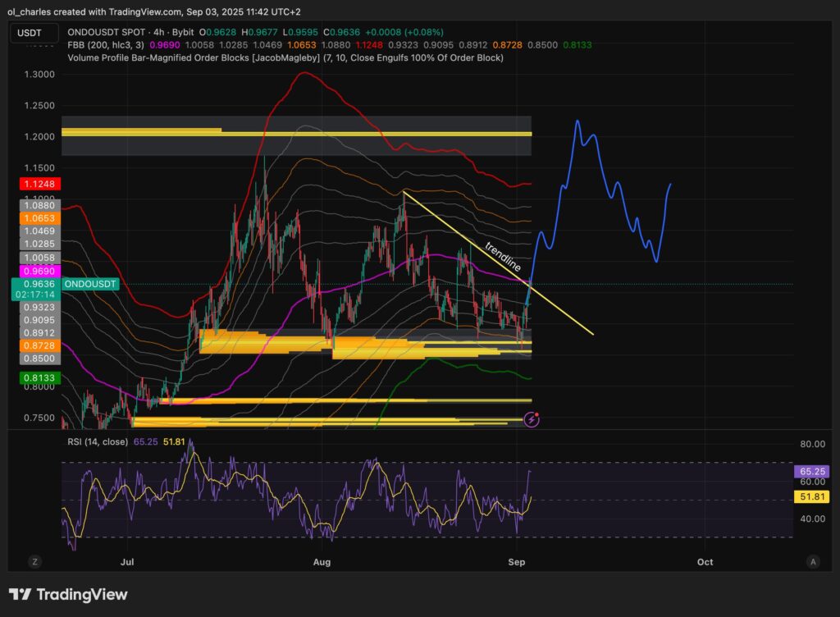Click the A auto-scale icon at bottom-right
840x617 pixels.
tap(812, 562)
